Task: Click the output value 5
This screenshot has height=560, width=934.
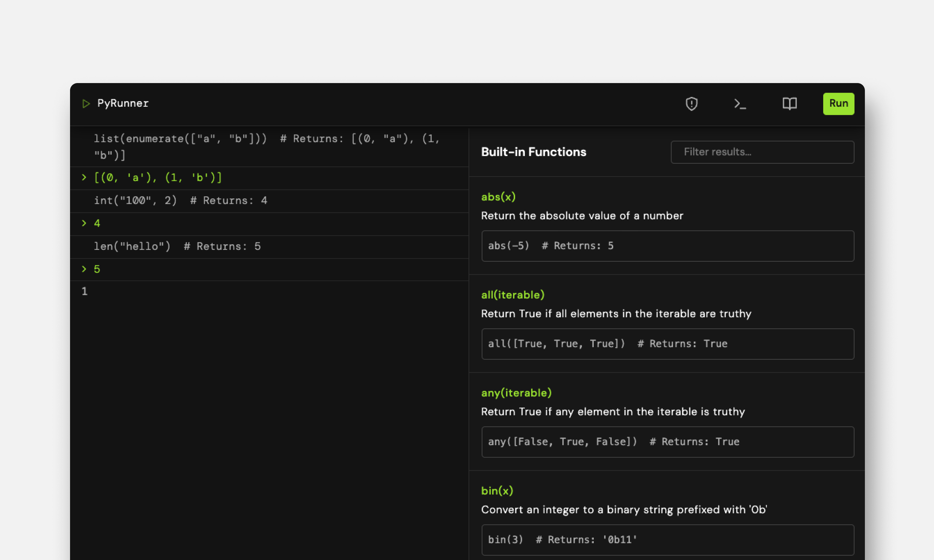Action: 97,269
